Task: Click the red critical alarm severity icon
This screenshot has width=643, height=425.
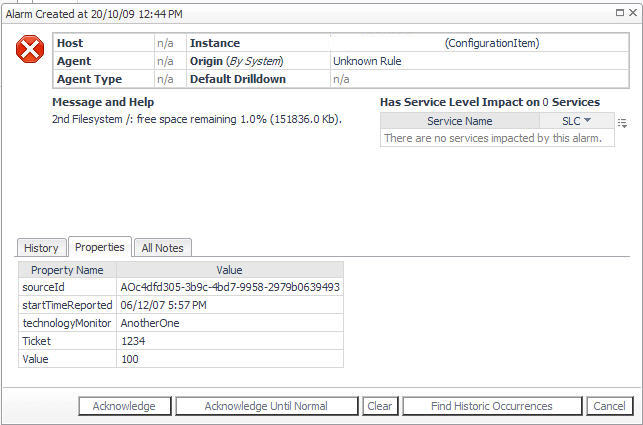Action: (x=31, y=50)
